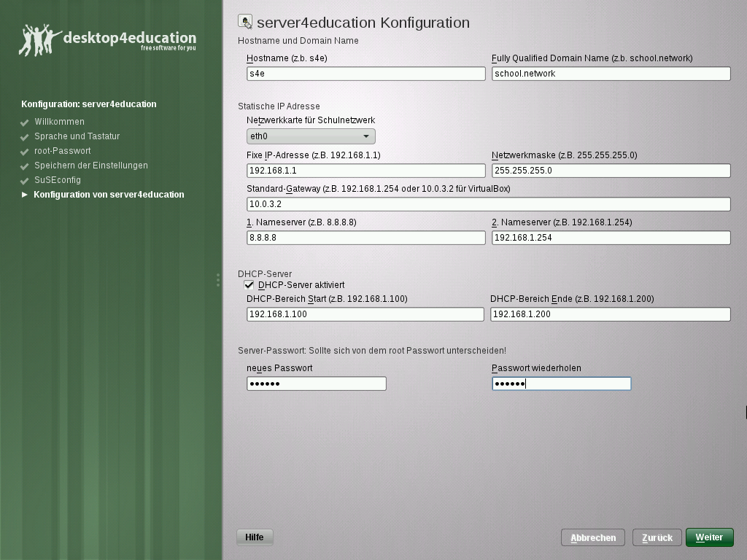Focus the Passwort wiederholen field

pos(561,384)
